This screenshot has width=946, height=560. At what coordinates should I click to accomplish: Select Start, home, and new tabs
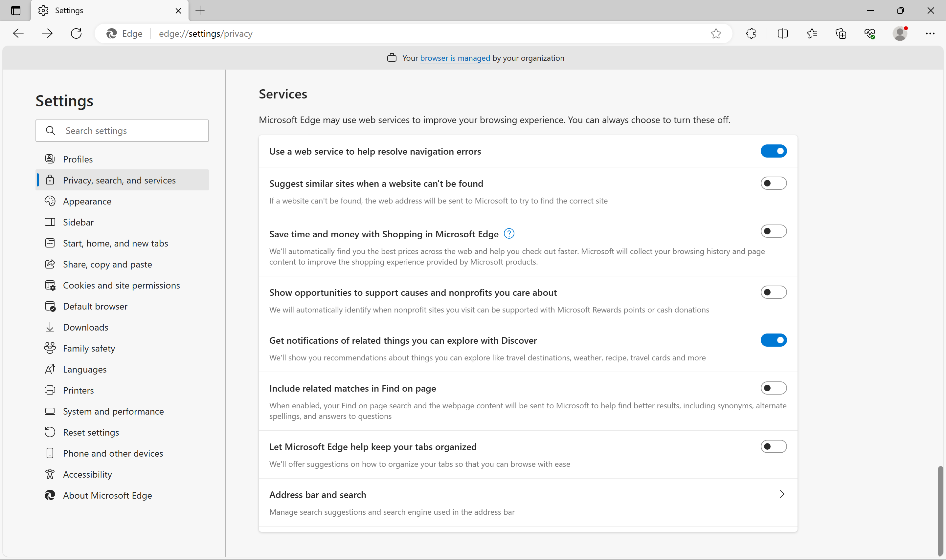[122, 243]
